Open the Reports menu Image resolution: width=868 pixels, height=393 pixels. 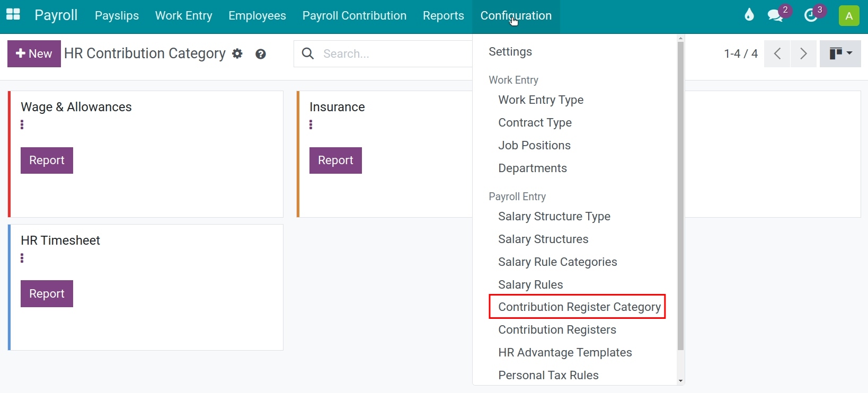coord(444,16)
